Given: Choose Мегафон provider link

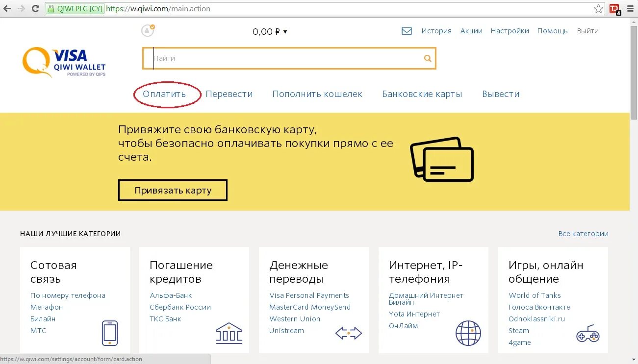Looking at the screenshot, I should pyautogui.click(x=47, y=307).
